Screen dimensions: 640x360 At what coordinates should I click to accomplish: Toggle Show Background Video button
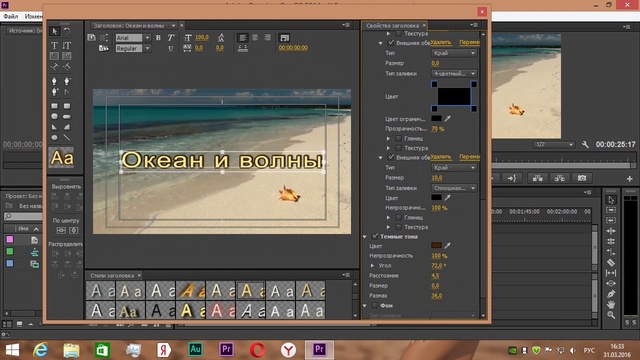[284, 38]
